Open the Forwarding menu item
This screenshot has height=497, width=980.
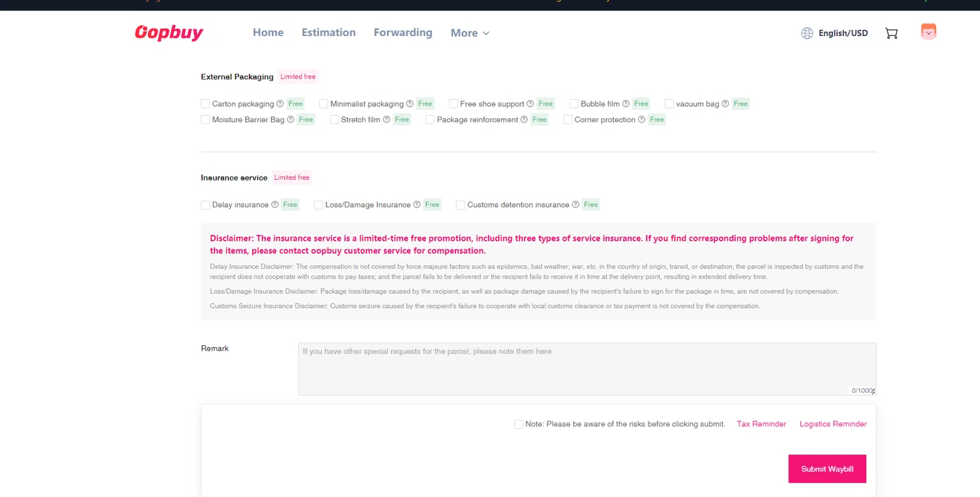403,32
